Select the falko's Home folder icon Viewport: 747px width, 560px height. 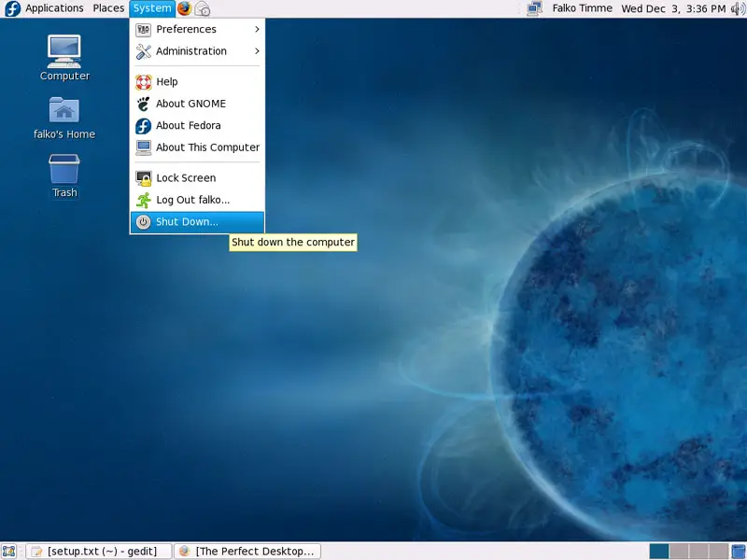[x=64, y=119]
